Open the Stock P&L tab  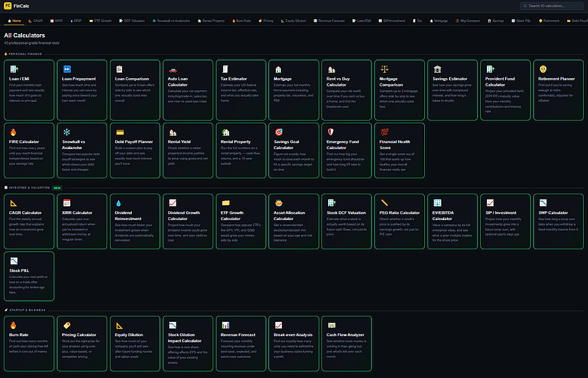click(x=521, y=21)
